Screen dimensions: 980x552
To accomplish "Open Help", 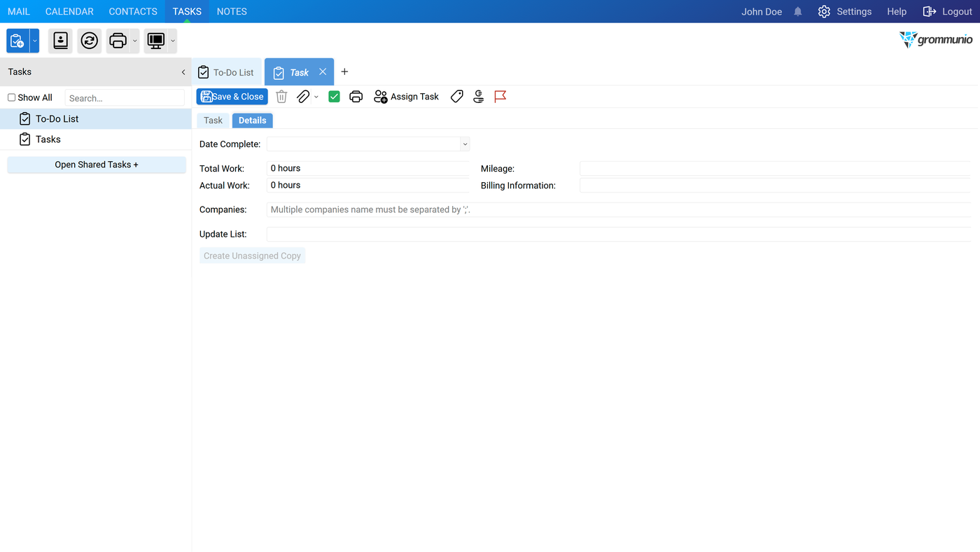I will tap(897, 11).
